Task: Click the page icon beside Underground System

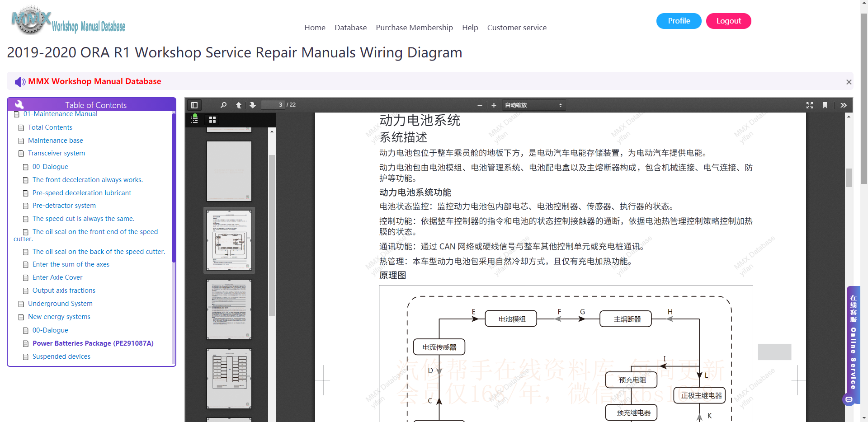Action: tap(21, 304)
